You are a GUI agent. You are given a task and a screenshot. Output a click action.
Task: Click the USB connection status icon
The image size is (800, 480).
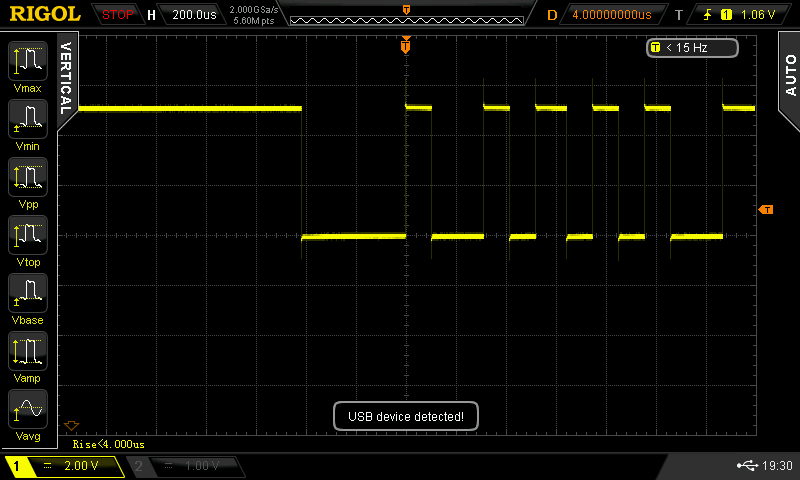(747, 465)
